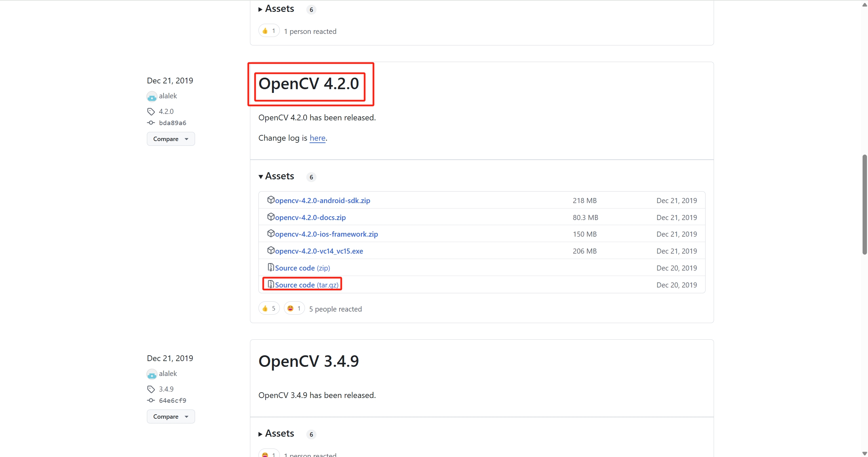Click '5 people reacted' text
This screenshot has width=868, height=457.
tap(335, 309)
